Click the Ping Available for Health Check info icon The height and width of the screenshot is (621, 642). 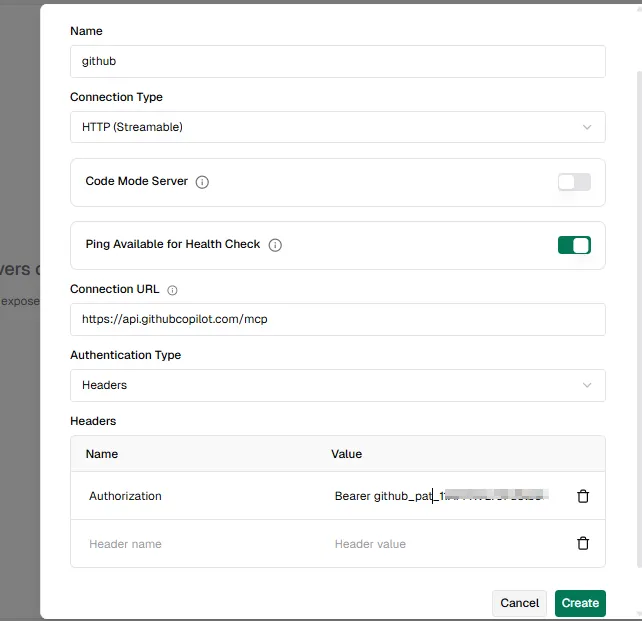click(275, 245)
